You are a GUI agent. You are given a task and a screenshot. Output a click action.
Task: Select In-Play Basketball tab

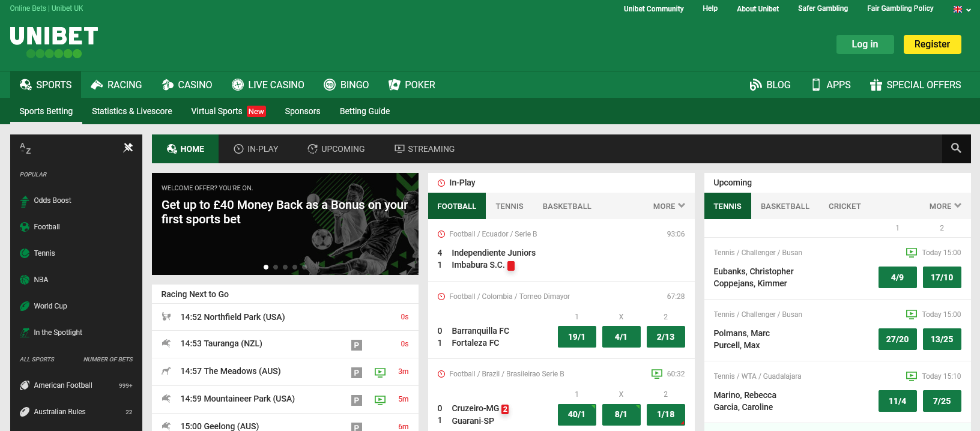567,206
